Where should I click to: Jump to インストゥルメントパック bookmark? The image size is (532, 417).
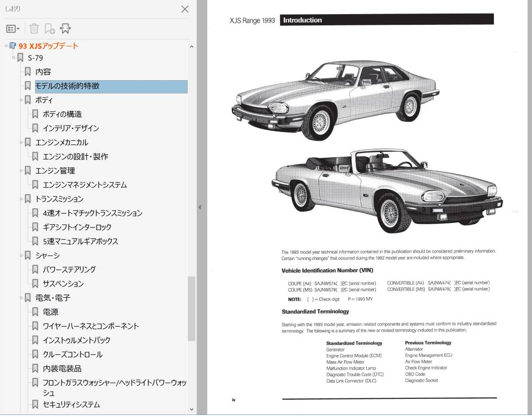[x=77, y=340]
